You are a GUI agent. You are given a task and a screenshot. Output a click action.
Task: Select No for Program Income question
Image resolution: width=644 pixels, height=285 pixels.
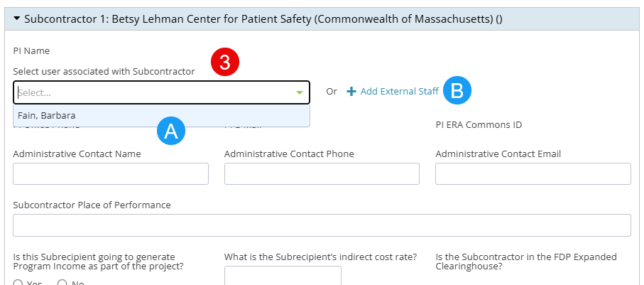pos(62,283)
